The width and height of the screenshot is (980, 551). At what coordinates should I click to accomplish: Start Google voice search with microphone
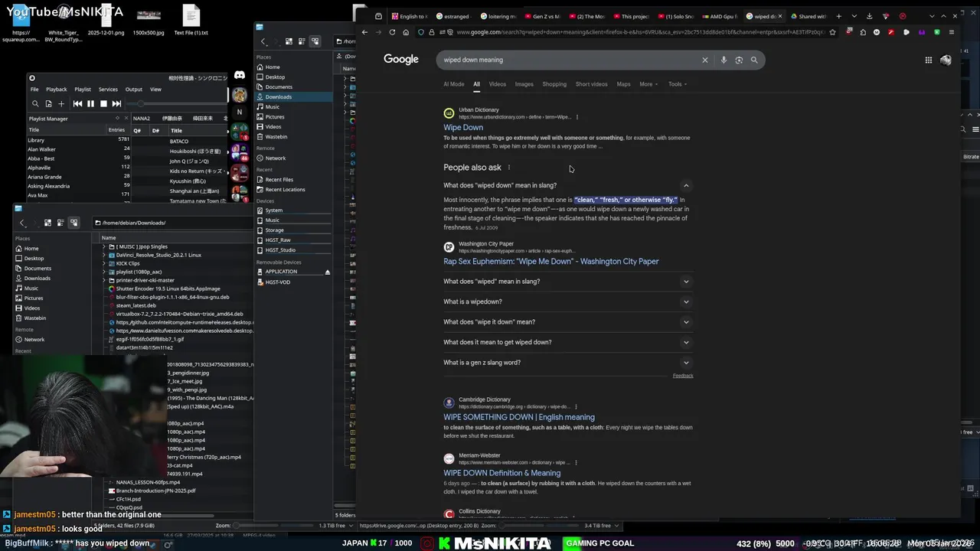coord(724,60)
